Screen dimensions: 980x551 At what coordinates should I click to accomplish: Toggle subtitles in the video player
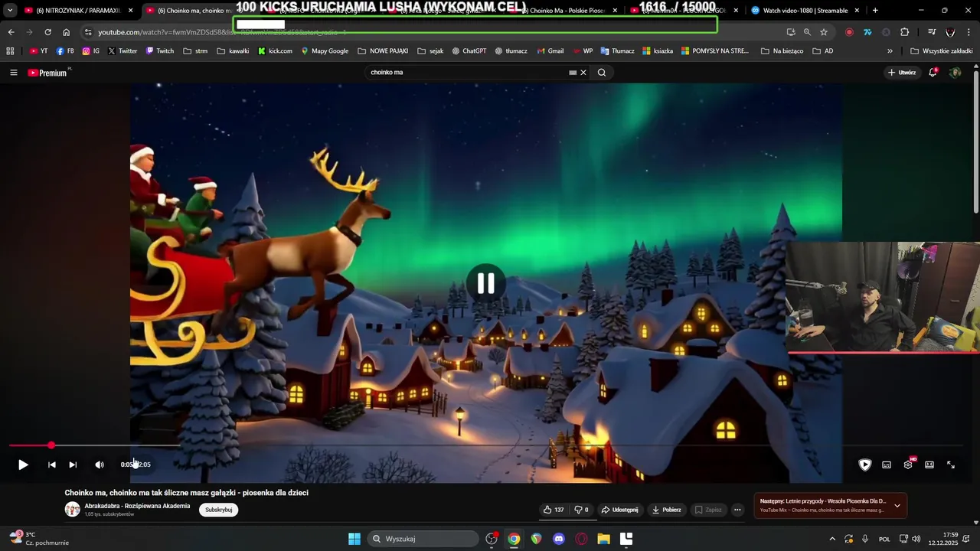click(x=887, y=465)
